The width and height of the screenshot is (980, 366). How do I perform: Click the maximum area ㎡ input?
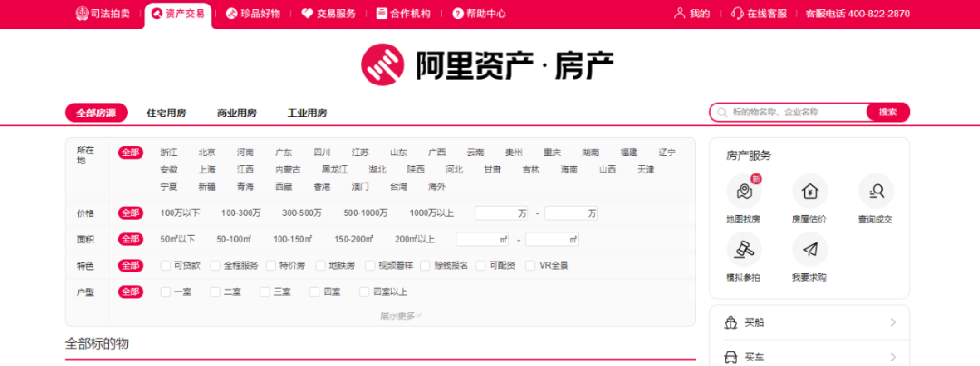[552, 240]
